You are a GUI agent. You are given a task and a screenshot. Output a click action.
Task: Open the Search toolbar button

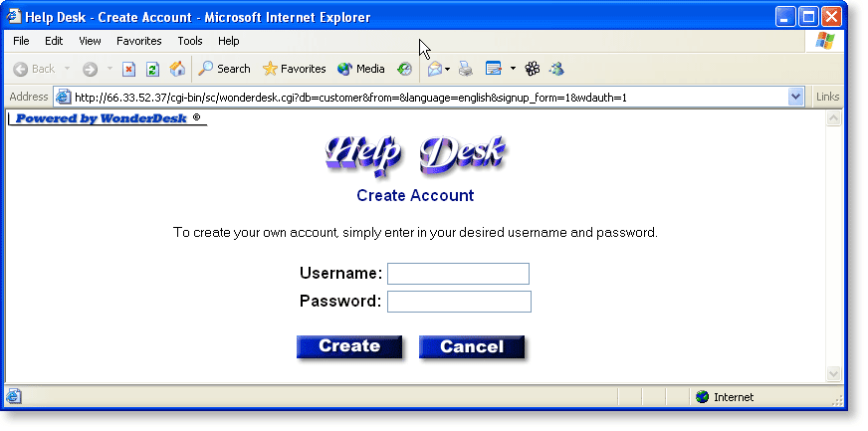224,69
